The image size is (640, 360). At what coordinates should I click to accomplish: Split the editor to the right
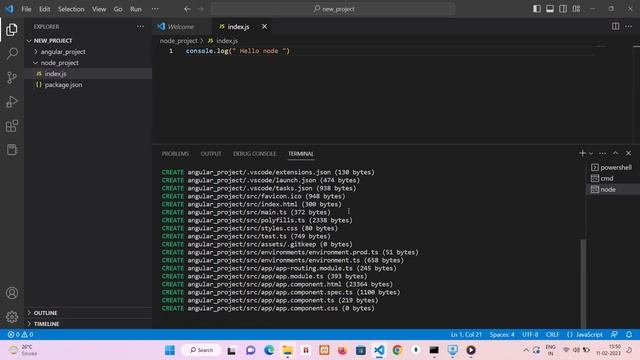coord(615,26)
